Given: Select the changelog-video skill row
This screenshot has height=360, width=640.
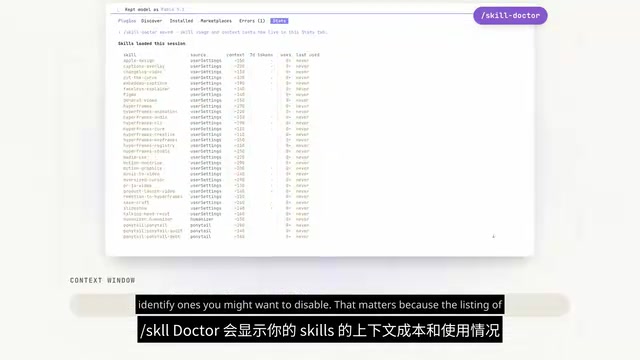Looking at the screenshot, I should [x=216, y=72].
